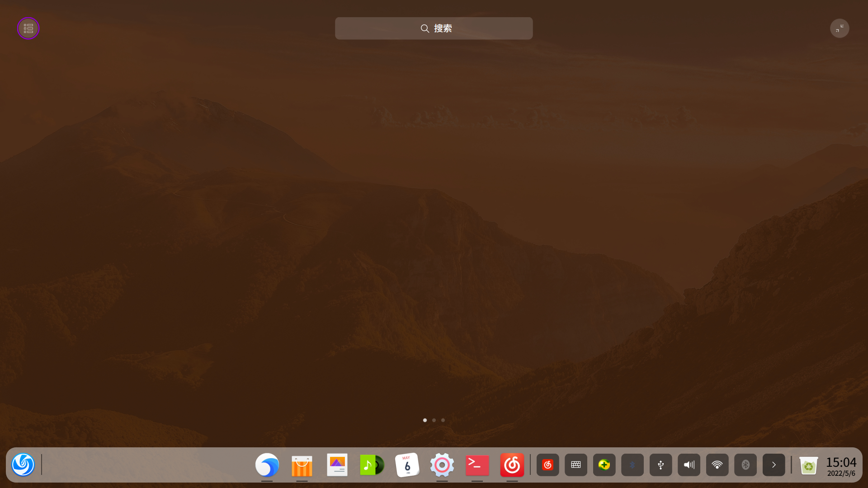The width and height of the screenshot is (868, 488).
Task: Launch the green Music player app
Action: pos(372,465)
